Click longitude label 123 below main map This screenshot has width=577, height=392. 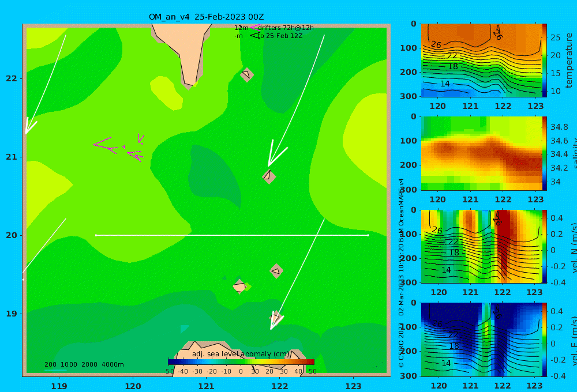[354, 386]
